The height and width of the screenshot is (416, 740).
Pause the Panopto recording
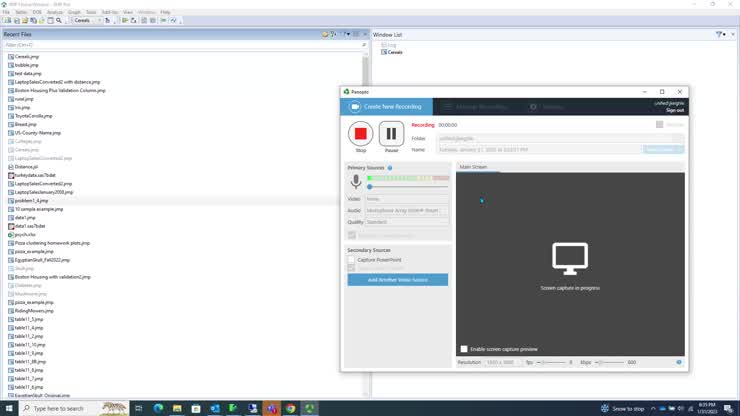click(x=391, y=134)
